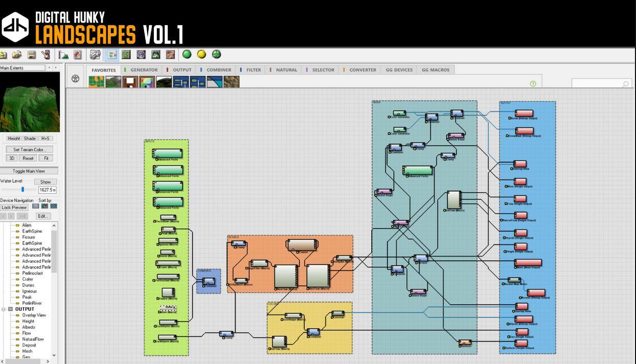
Task: Click the Edit... button
Action: (x=43, y=216)
